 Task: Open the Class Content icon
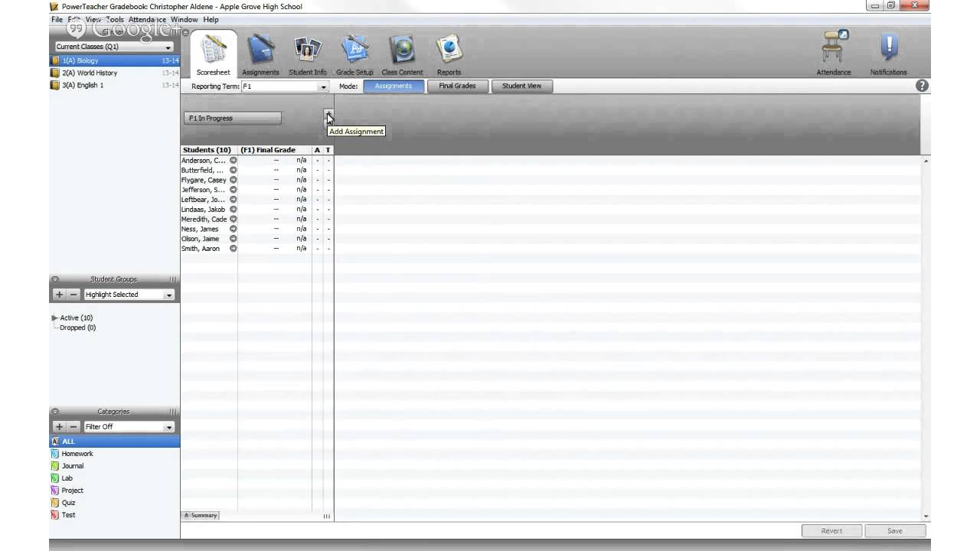click(402, 55)
